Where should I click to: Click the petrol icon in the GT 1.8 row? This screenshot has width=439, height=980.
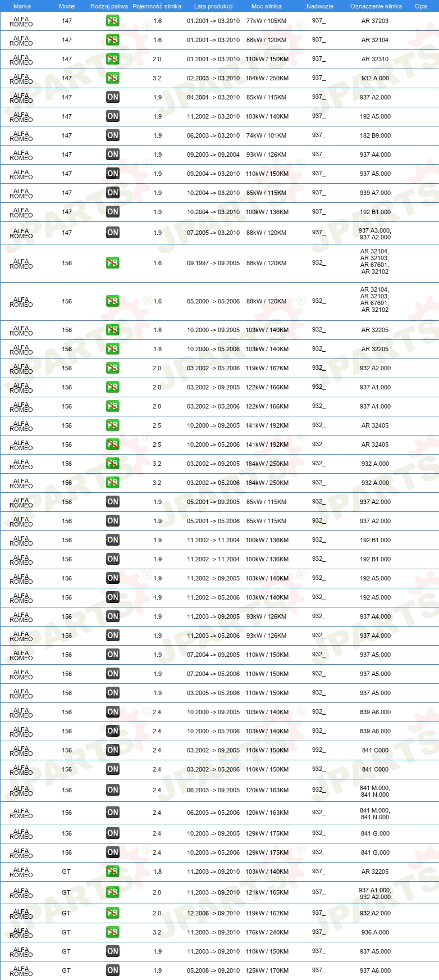[x=113, y=872]
